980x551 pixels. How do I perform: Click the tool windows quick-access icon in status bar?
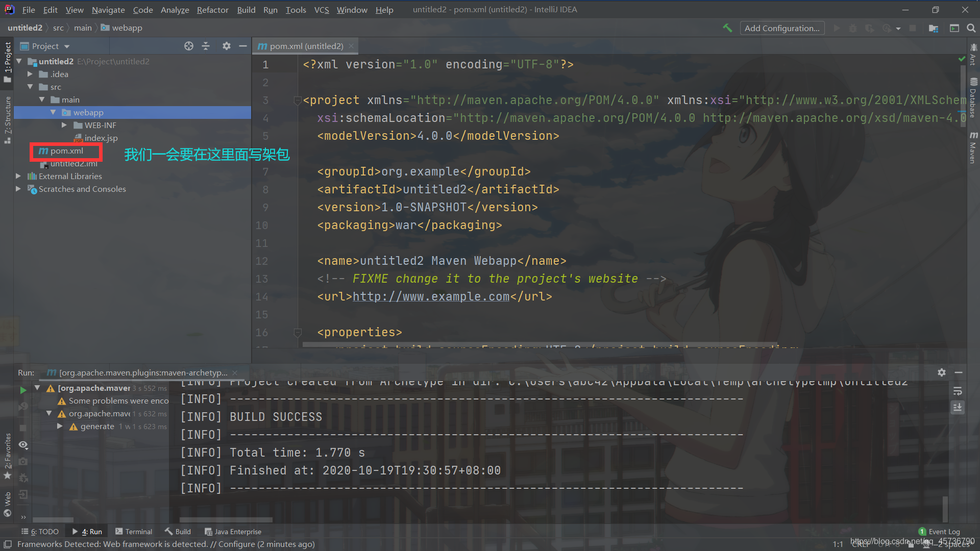coord(7,544)
